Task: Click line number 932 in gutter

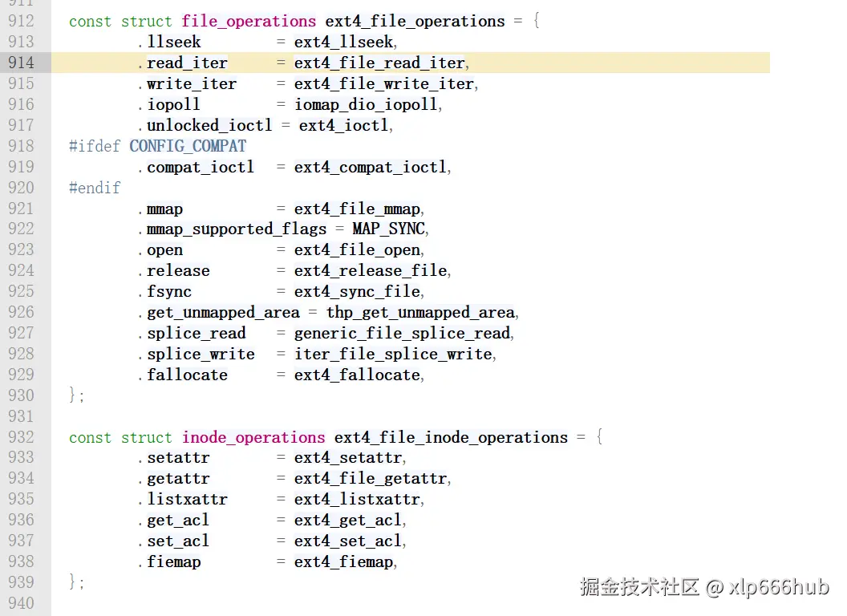Action: pyautogui.click(x=21, y=437)
